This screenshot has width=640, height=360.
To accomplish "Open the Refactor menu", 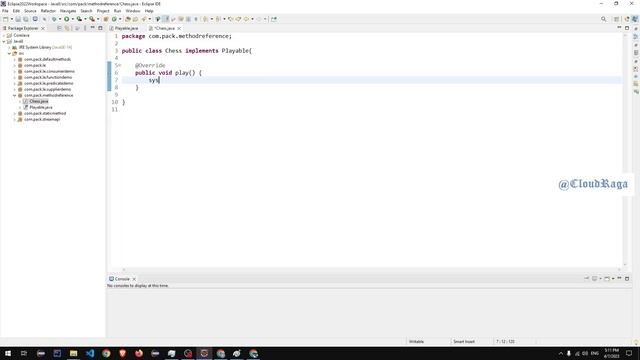I will click(48, 11).
